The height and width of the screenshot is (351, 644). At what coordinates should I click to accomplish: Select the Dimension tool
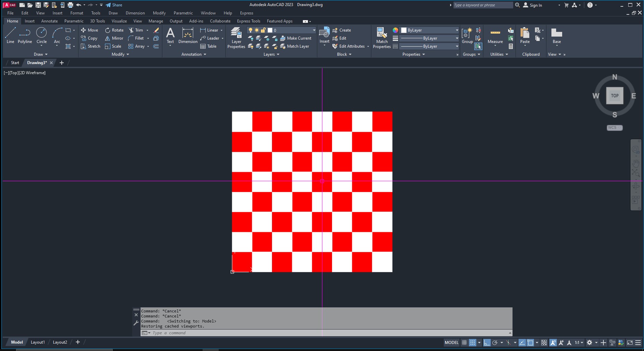tap(187, 35)
